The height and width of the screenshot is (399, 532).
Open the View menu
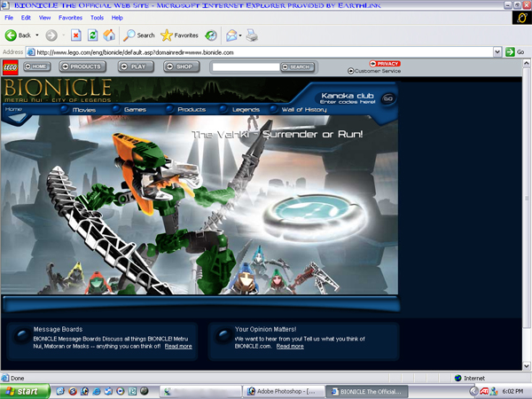point(44,18)
